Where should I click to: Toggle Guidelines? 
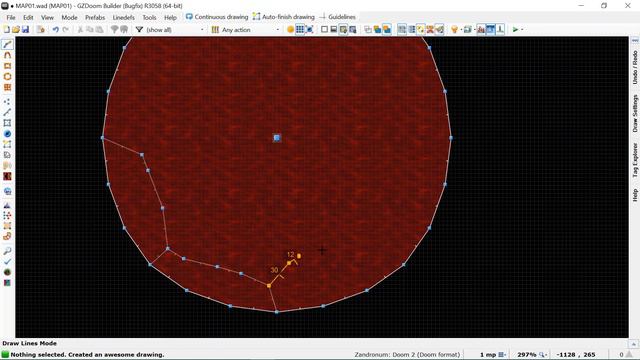pos(337,17)
